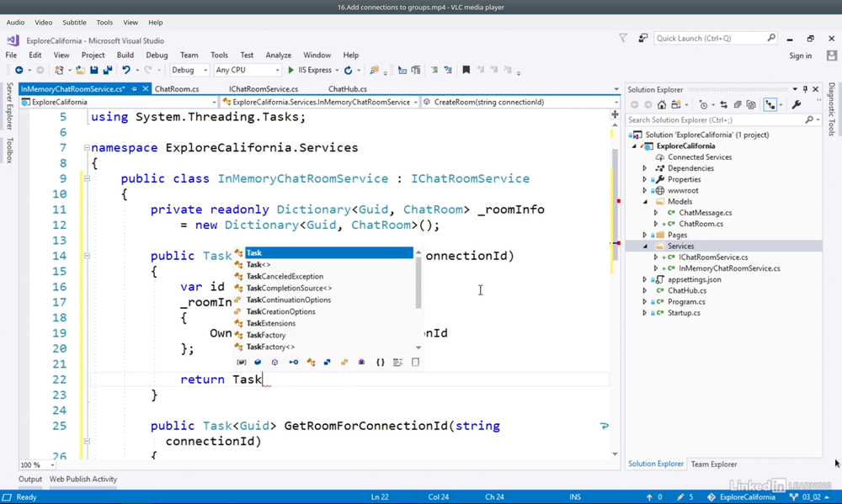Open the VLC Audio menu

click(x=15, y=23)
